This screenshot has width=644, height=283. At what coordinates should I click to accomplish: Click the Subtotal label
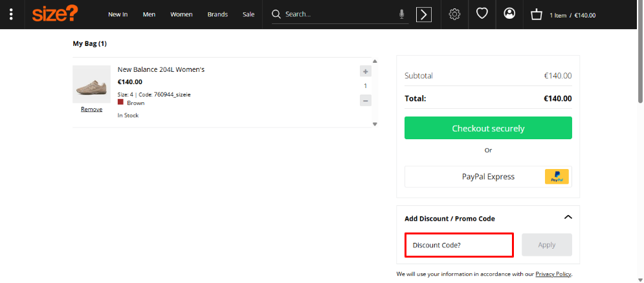pyautogui.click(x=419, y=76)
